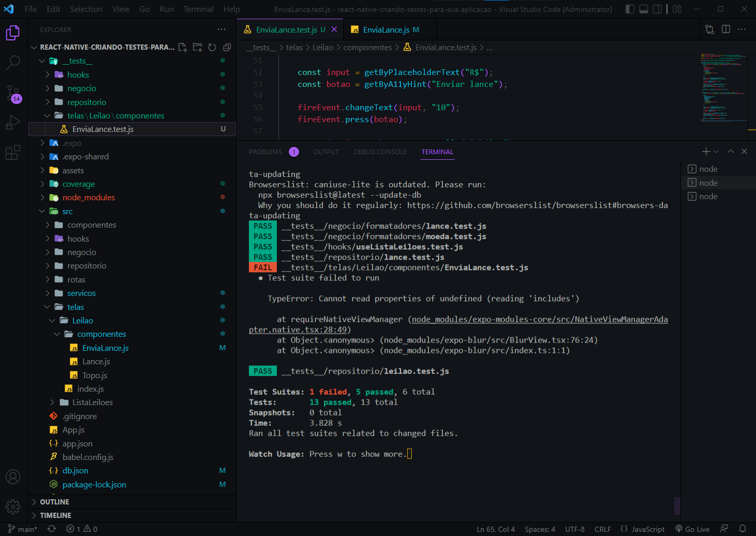The image size is (756, 536).
Task: Select the first node terminal instance
Action: coord(718,169)
